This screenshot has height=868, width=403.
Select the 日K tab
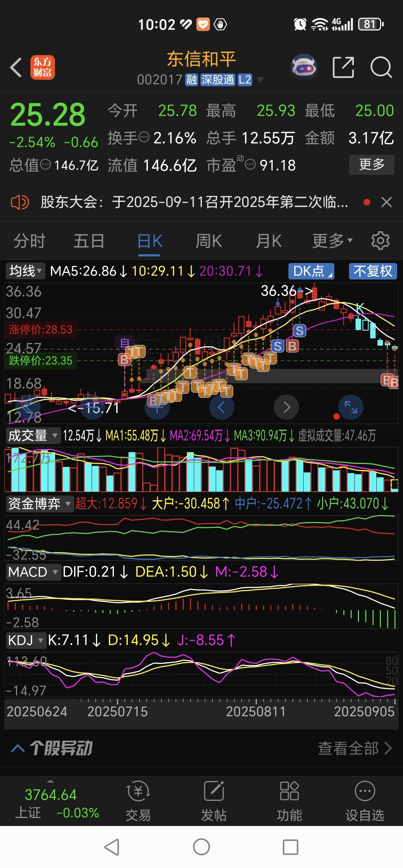pos(150,241)
